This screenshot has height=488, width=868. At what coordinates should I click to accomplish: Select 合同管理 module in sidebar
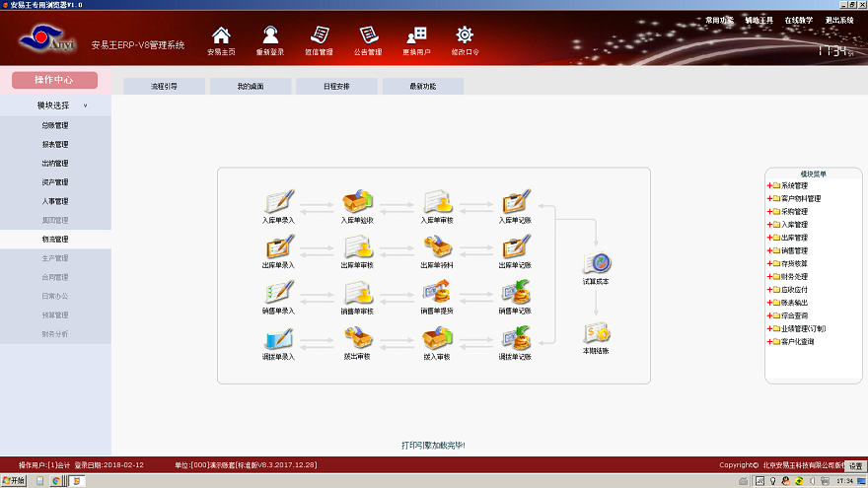(55, 277)
